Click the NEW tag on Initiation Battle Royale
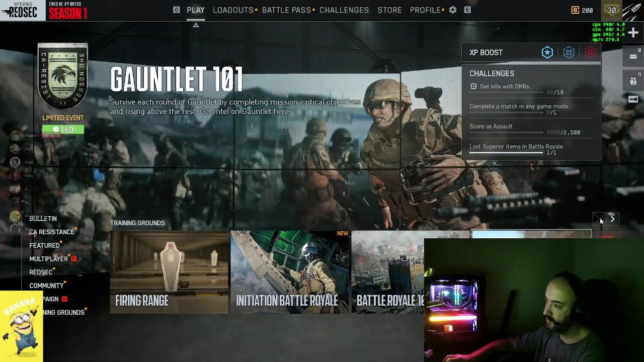644x362 pixels. click(x=343, y=233)
